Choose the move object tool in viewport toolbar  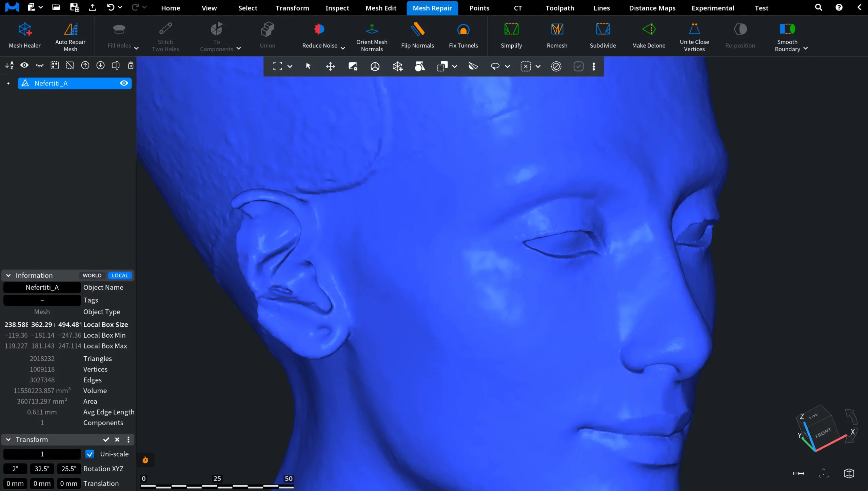click(x=330, y=66)
